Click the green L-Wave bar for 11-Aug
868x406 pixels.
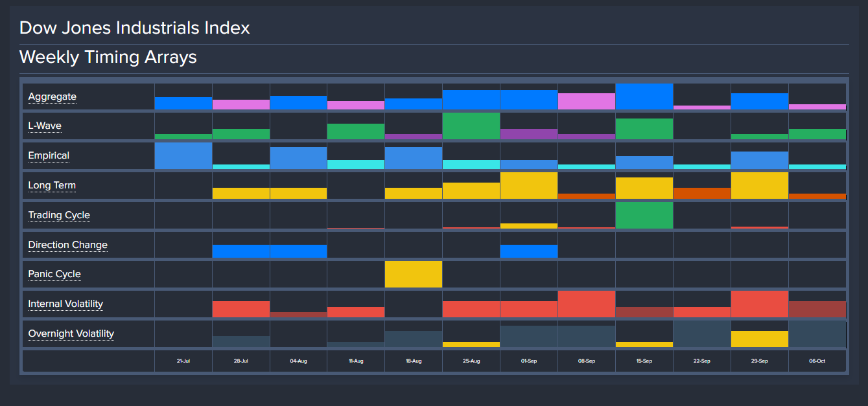[x=356, y=131]
